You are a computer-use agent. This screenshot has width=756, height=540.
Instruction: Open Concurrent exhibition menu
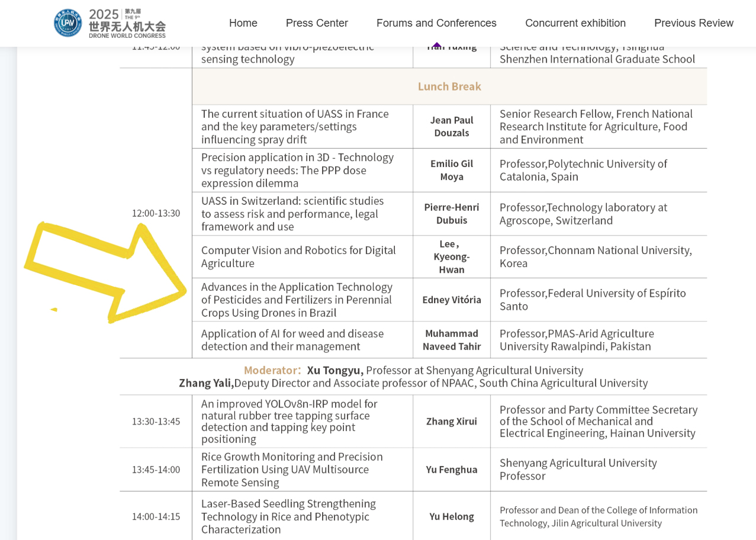click(x=575, y=23)
